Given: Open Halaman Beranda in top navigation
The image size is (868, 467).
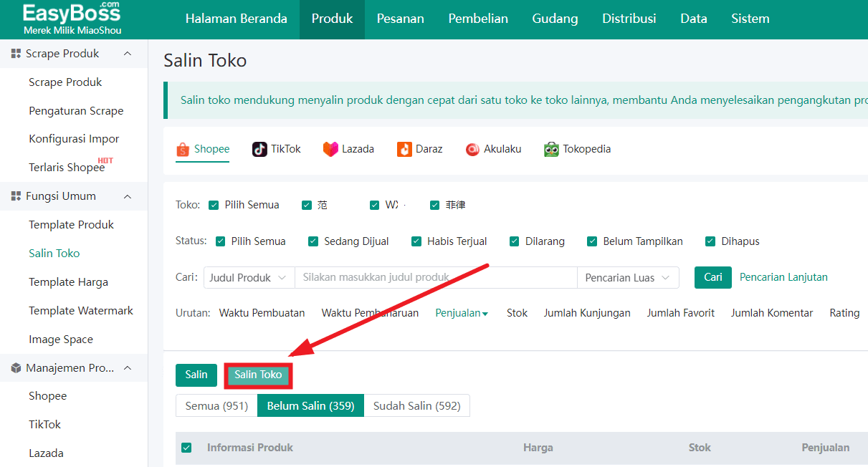Looking at the screenshot, I should pyautogui.click(x=237, y=19).
